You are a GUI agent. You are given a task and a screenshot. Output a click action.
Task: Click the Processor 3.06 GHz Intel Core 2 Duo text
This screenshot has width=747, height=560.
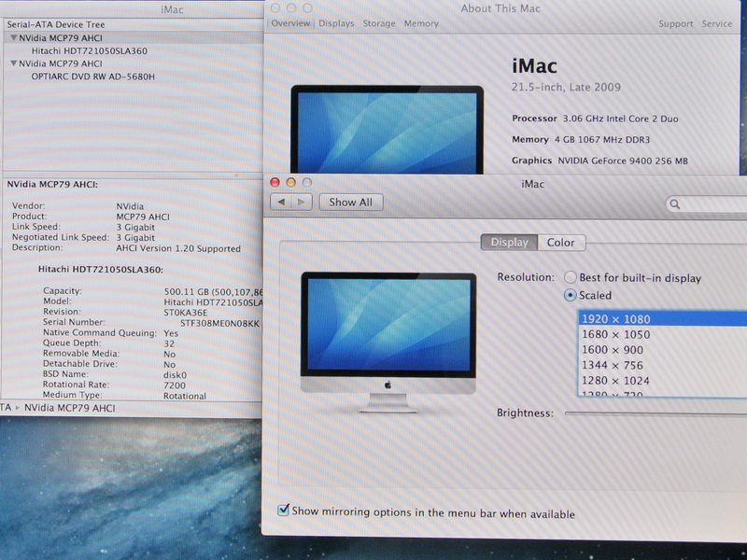point(595,119)
